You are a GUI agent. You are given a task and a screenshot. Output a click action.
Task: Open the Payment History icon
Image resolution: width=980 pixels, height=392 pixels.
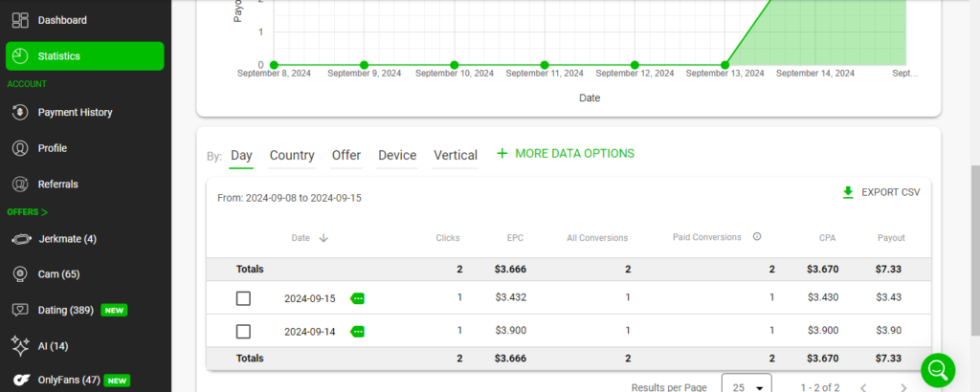pos(19,112)
